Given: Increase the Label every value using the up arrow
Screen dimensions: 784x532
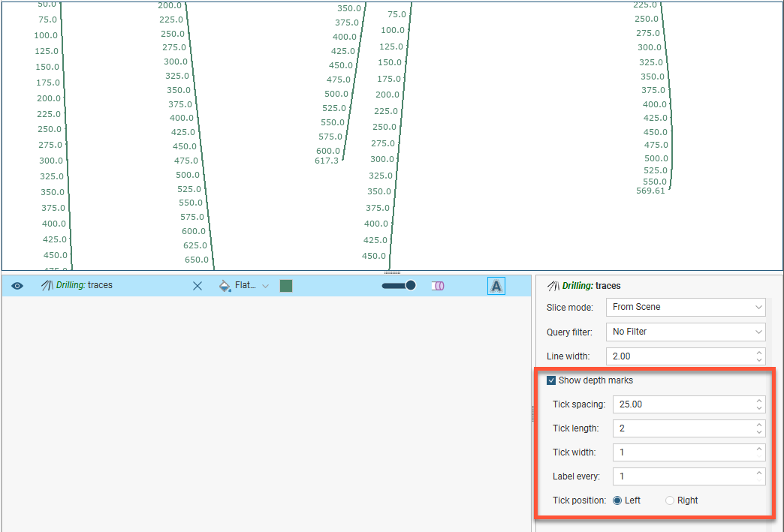Looking at the screenshot, I should pyautogui.click(x=760, y=473).
